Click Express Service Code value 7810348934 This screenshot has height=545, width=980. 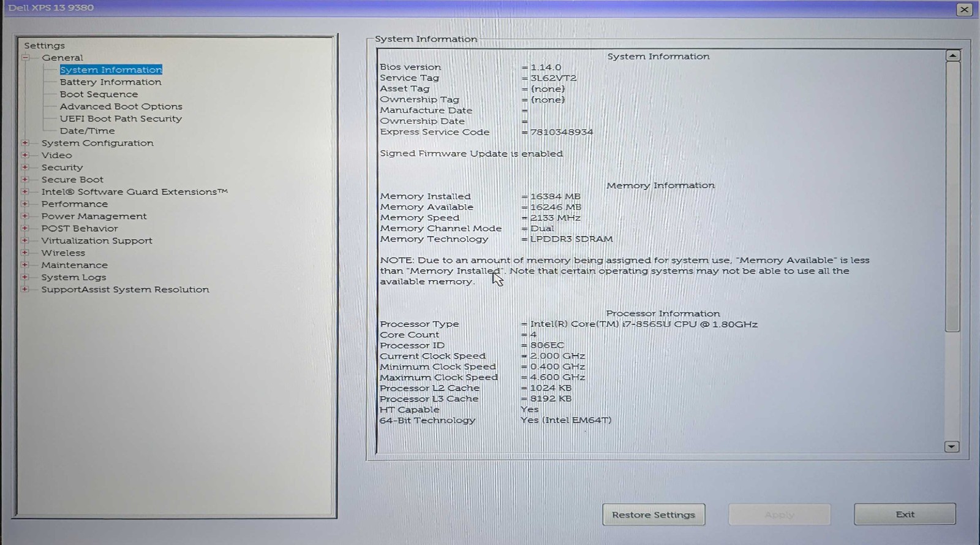click(562, 132)
